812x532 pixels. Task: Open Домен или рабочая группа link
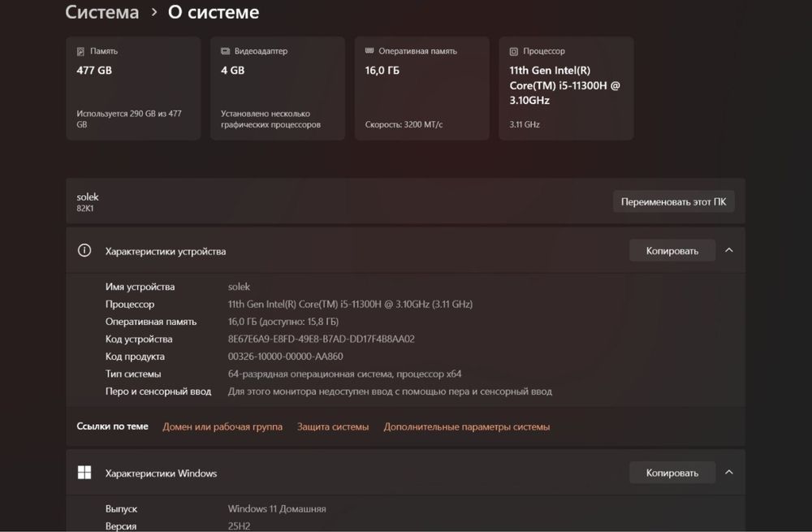(222, 427)
